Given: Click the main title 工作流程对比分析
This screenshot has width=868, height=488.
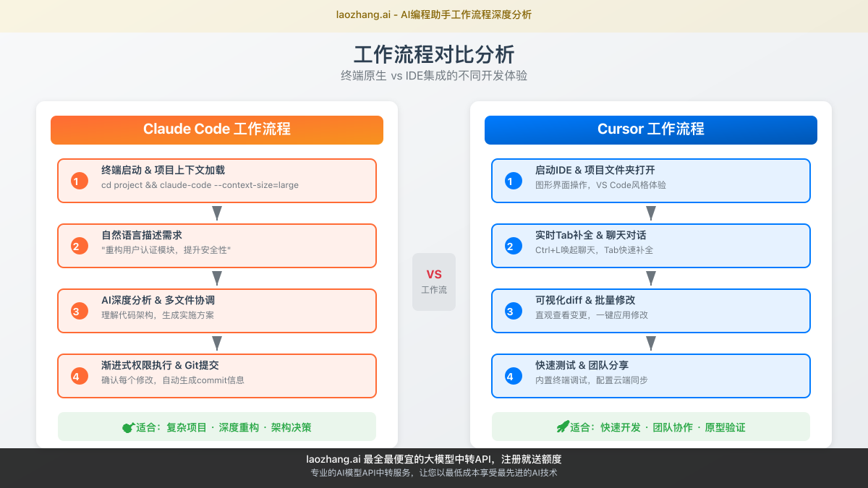Looking at the screenshot, I should (x=434, y=54).
